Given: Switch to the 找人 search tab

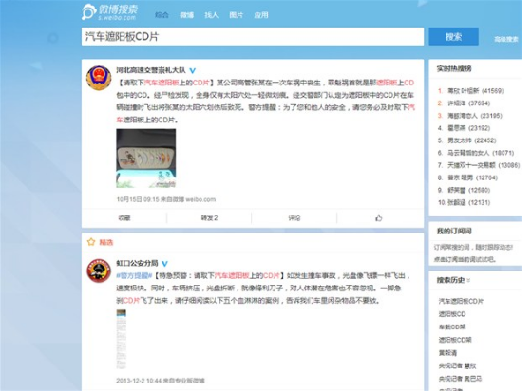Looking at the screenshot, I should (x=211, y=15).
